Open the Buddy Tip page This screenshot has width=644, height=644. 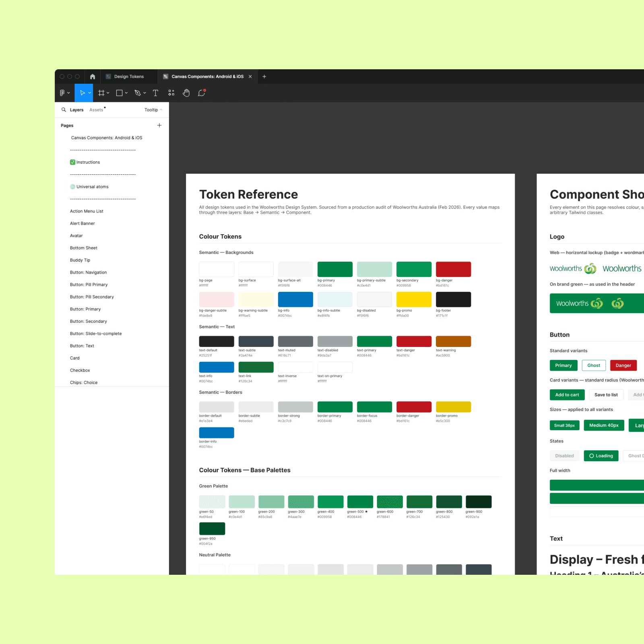tap(80, 260)
